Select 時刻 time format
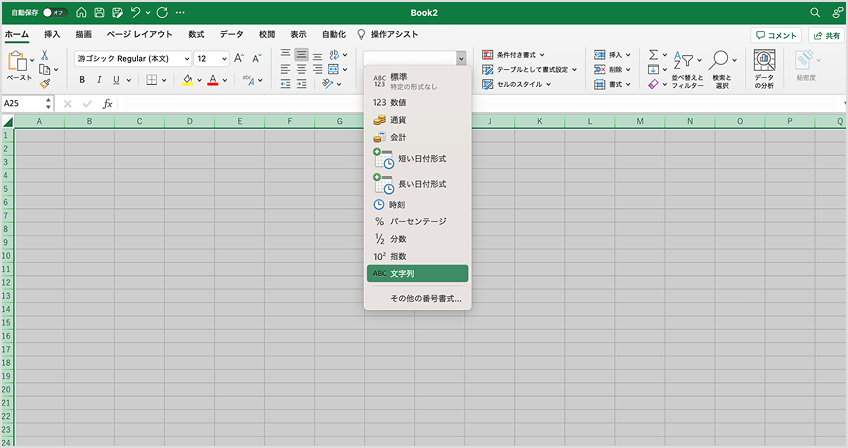This screenshot has height=448, width=848. pyautogui.click(x=418, y=205)
